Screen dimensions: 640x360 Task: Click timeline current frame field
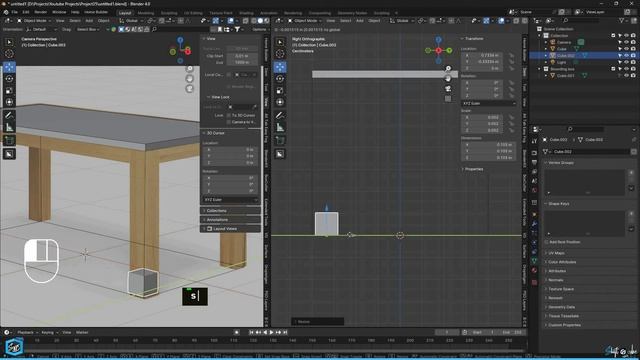(447, 332)
